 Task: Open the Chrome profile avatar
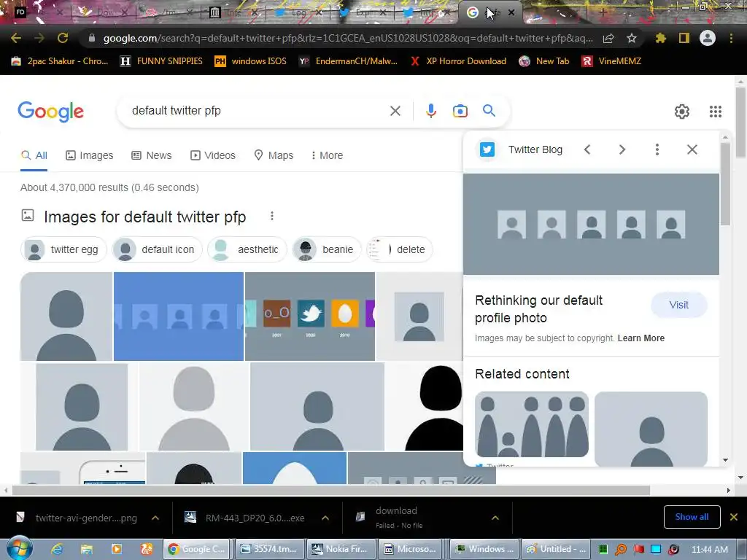pyautogui.click(x=708, y=38)
